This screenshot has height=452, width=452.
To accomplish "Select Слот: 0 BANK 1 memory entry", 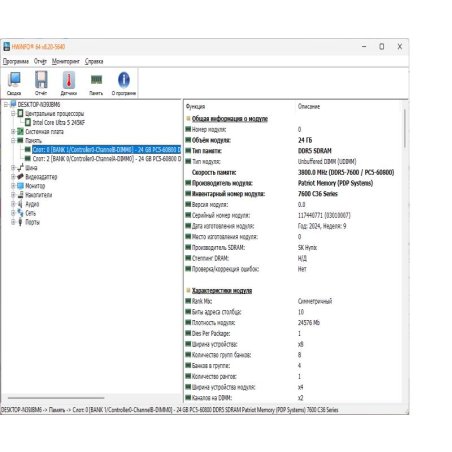I will 107,149.
